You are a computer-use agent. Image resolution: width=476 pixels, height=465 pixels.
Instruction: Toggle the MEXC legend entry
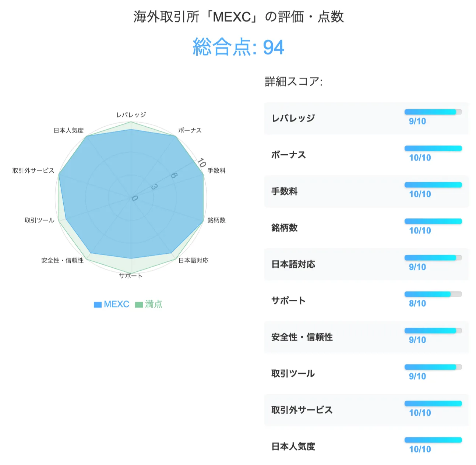112,304
